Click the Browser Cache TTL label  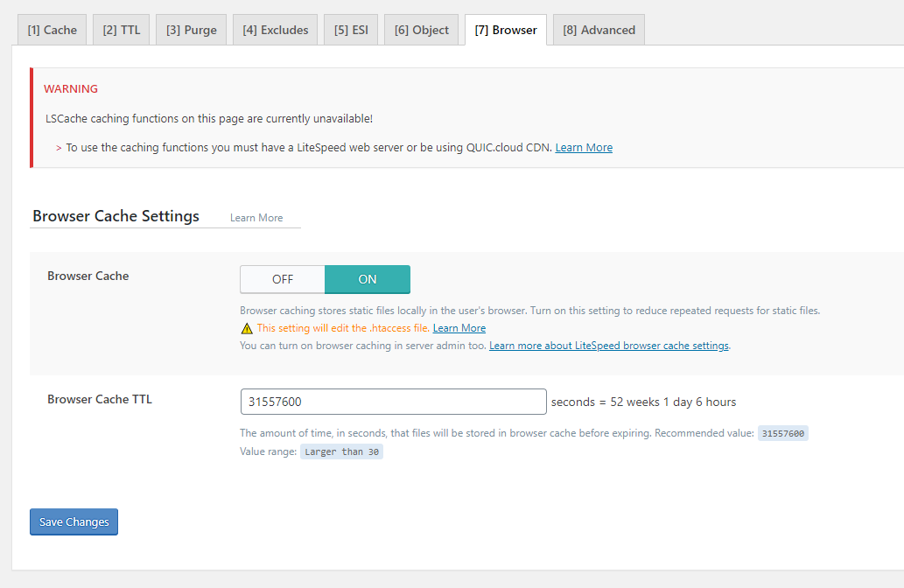point(100,400)
